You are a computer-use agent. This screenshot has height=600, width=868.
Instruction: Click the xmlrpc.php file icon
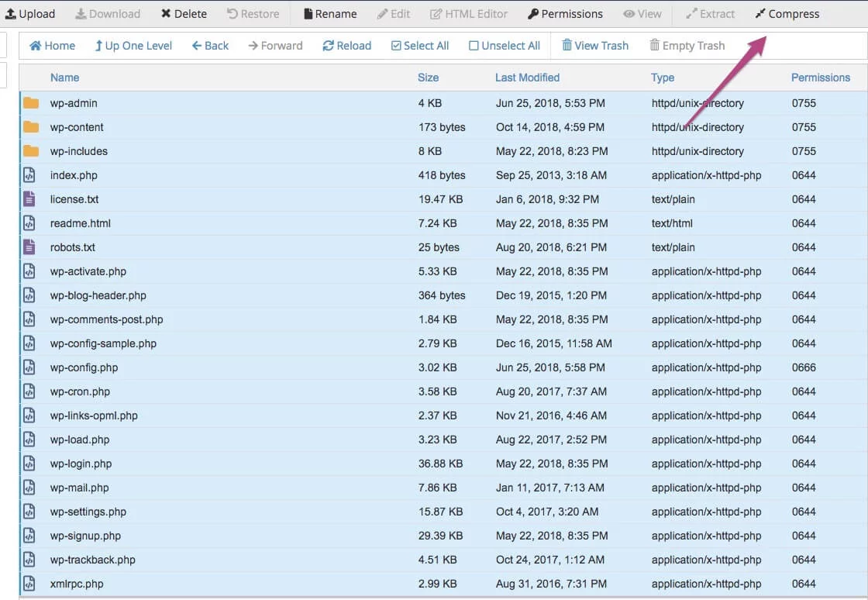(x=29, y=584)
